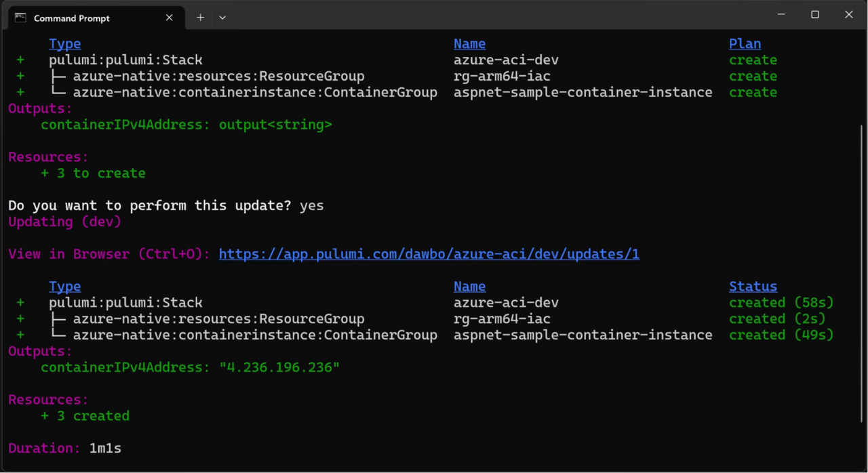868x473 pixels.
Task: Close the terminal window
Action: point(848,15)
